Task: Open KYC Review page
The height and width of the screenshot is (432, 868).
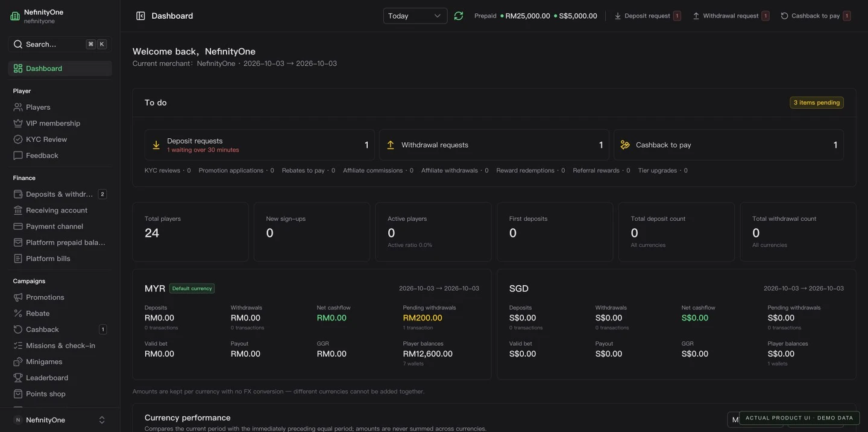Action: pos(60,139)
